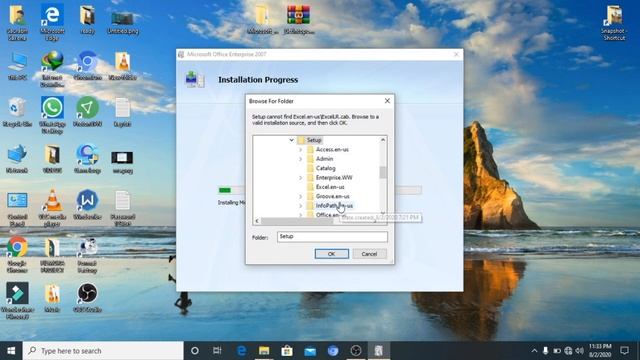Open Microsoft Edge desktop shortcut

point(52,22)
